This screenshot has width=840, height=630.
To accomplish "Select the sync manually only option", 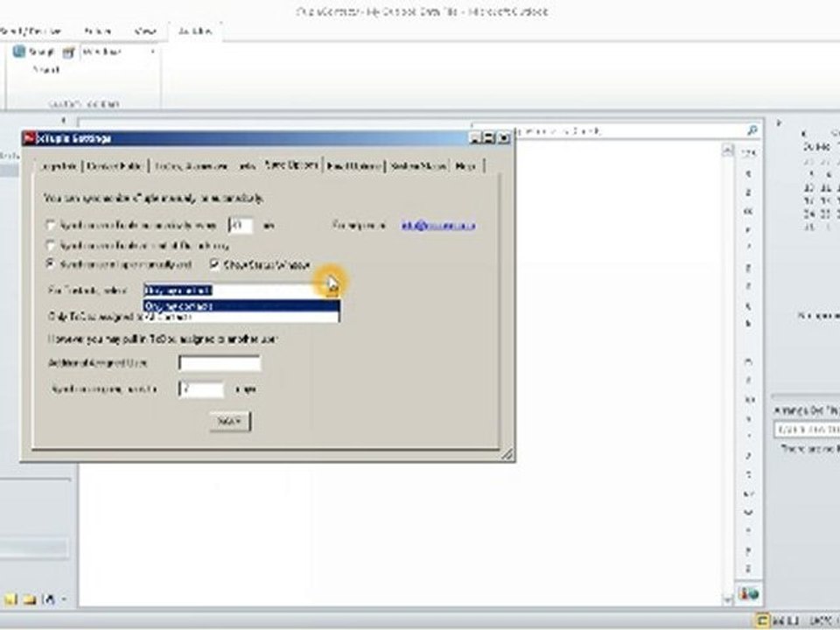I will coord(51,264).
